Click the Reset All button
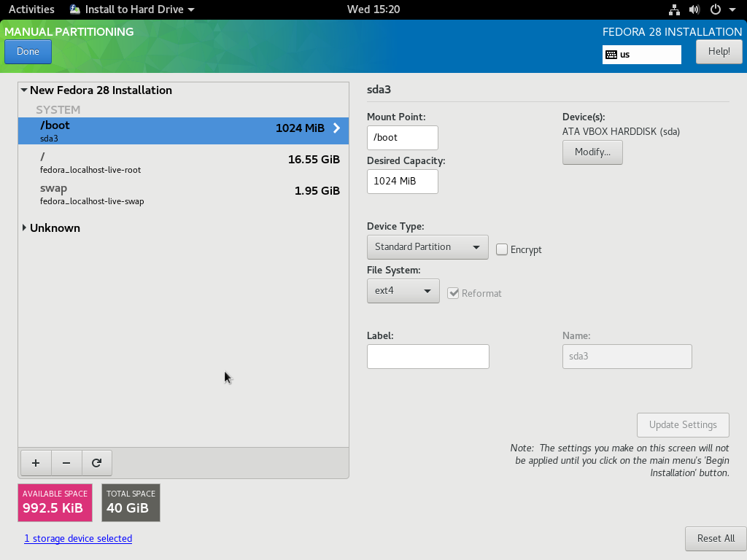This screenshot has height=560, width=747. click(x=716, y=539)
